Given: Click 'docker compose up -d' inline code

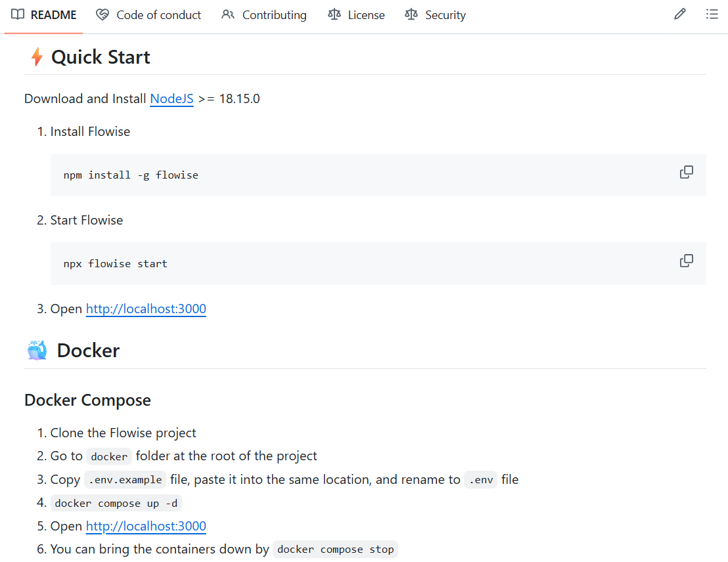Looking at the screenshot, I should tap(116, 503).
